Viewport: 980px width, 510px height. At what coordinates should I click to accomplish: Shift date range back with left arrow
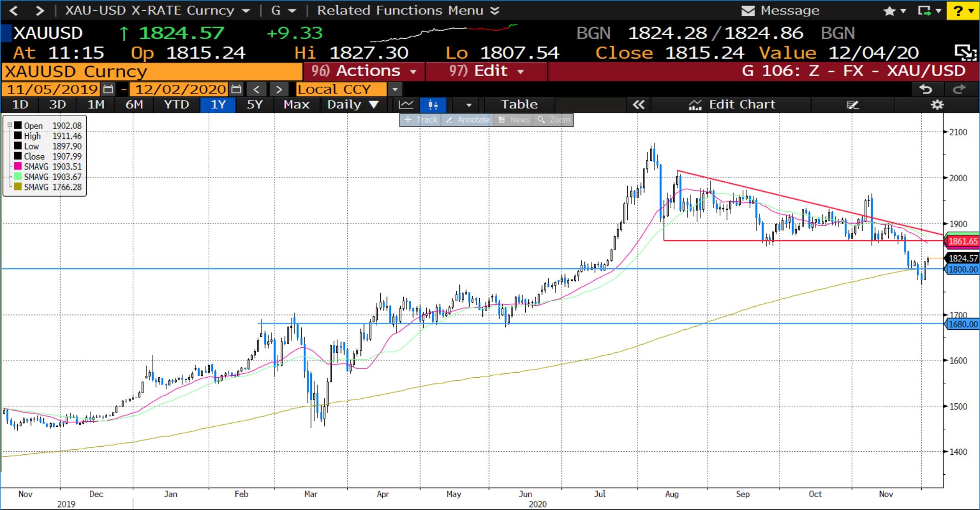(256, 89)
